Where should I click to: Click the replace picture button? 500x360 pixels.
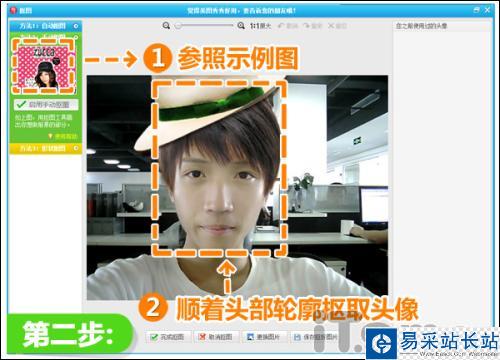click(264, 337)
